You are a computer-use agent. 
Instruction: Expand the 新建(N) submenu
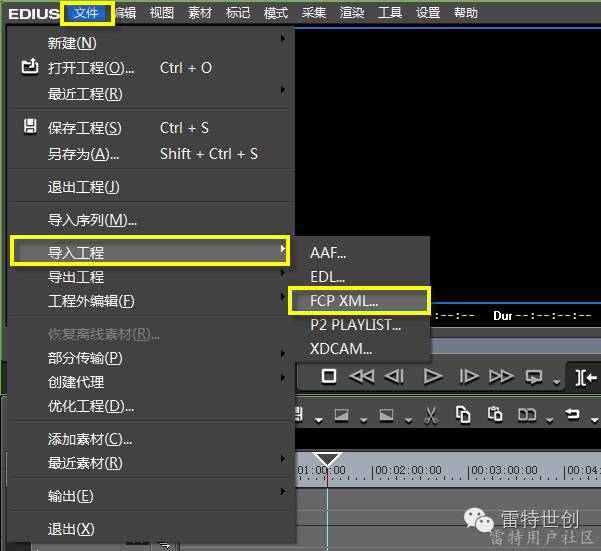[151, 43]
